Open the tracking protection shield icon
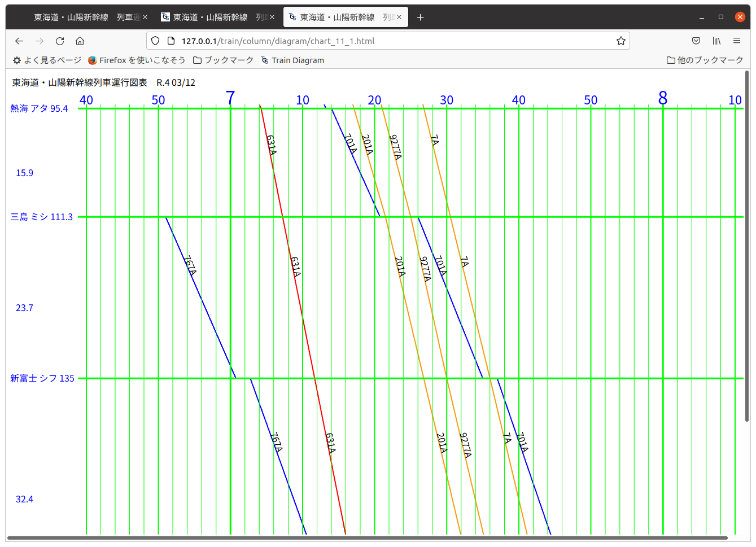Image resolution: width=756 pixels, height=547 pixels. pyautogui.click(x=155, y=41)
